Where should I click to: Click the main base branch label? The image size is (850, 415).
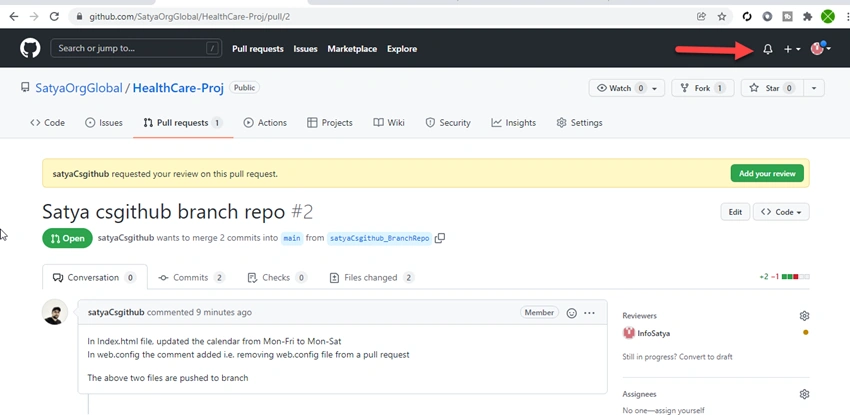(x=292, y=238)
